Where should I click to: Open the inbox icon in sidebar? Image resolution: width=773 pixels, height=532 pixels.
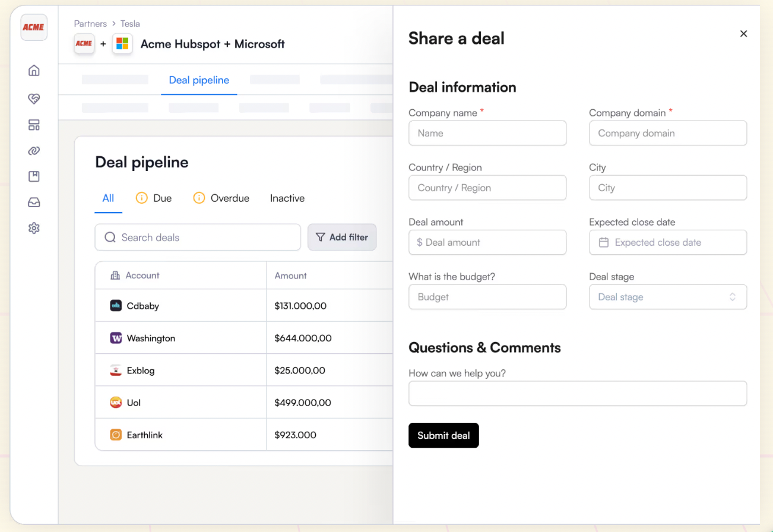coord(34,202)
